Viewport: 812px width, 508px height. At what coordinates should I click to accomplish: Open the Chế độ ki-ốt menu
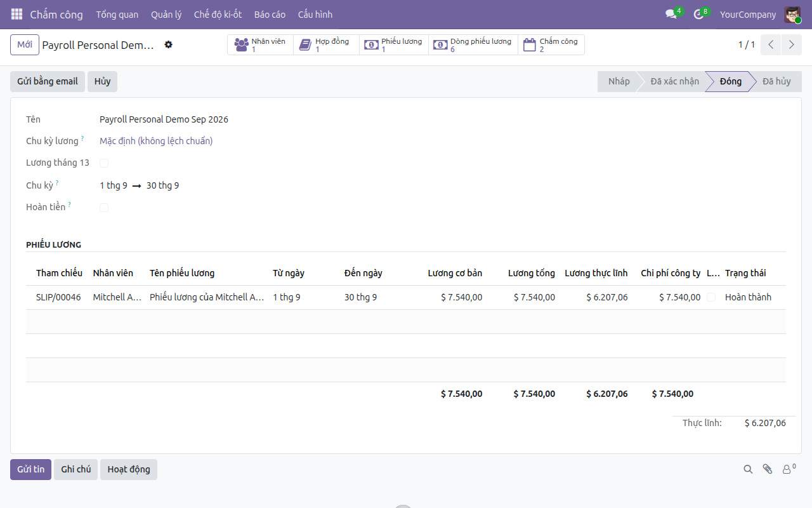point(218,14)
